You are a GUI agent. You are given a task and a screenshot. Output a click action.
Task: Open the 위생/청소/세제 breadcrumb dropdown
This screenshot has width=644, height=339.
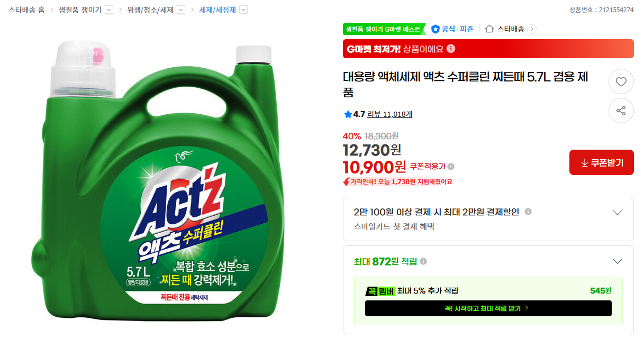click(x=180, y=10)
